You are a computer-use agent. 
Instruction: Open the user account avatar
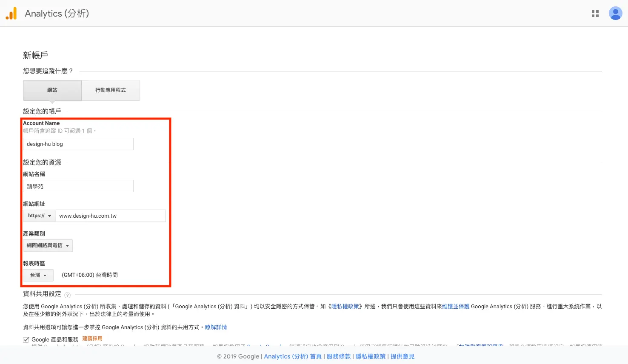615,13
